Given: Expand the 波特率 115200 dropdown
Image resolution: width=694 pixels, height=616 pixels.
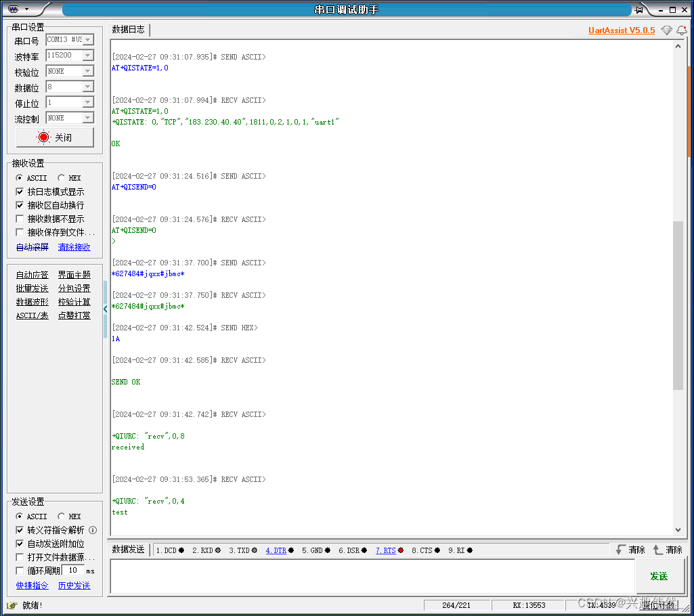Looking at the screenshot, I should tap(88, 56).
